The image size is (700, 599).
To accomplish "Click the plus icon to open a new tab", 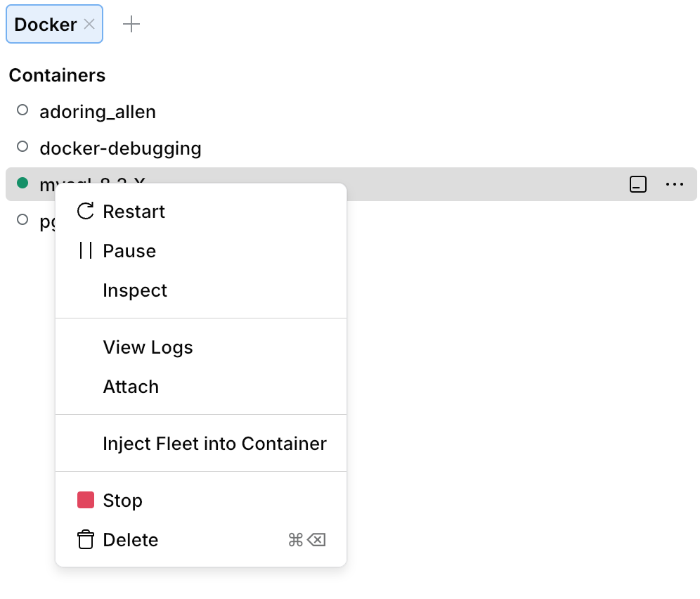I will (131, 24).
